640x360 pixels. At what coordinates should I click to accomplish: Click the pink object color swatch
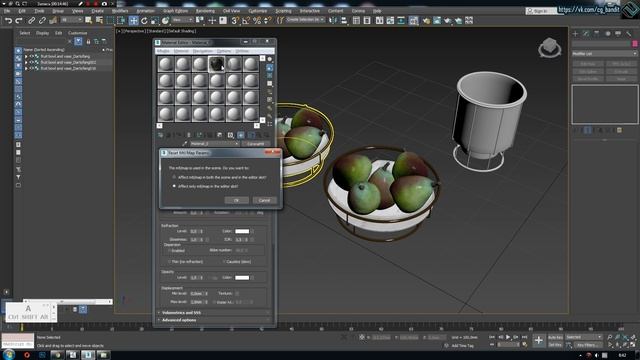pos(635,43)
